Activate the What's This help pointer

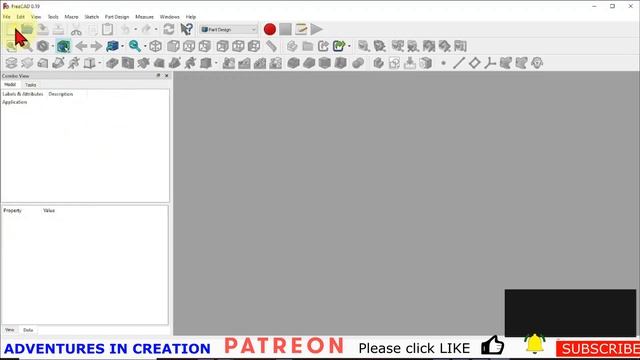(187, 29)
